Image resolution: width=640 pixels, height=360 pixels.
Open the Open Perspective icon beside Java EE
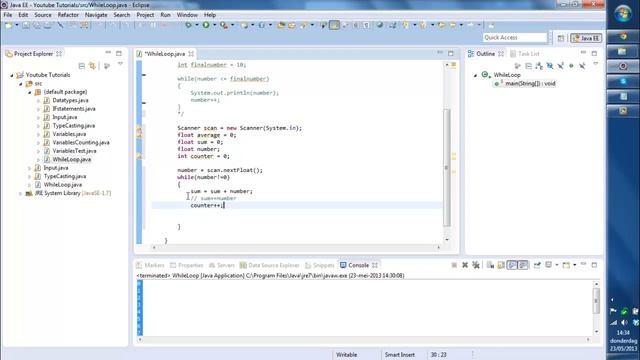561,38
